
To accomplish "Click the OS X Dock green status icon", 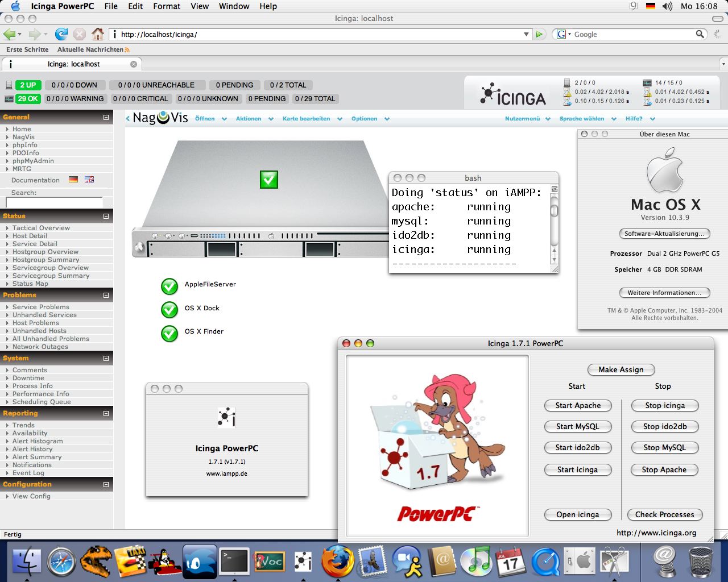I will pyautogui.click(x=169, y=309).
